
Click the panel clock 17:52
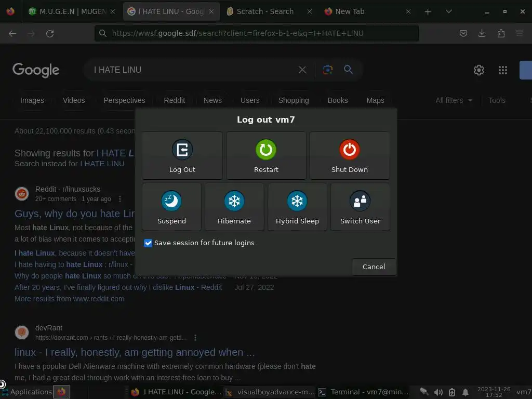[494, 392]
